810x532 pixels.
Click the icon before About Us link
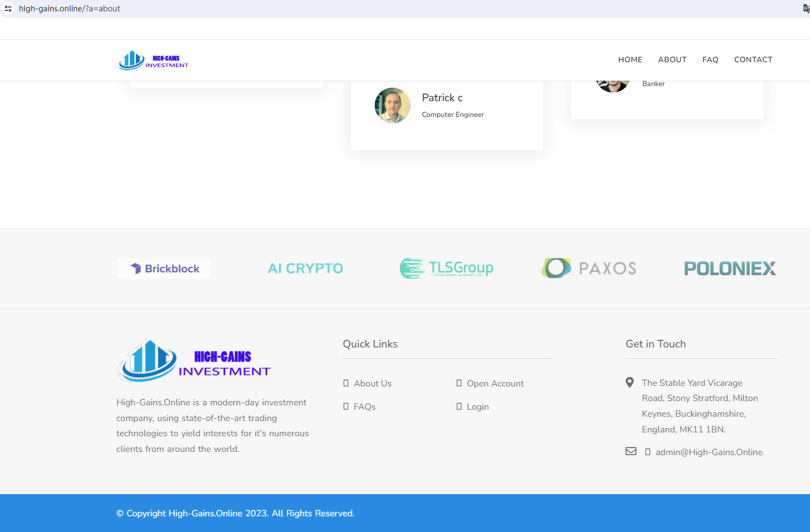(x=346, y=383)
